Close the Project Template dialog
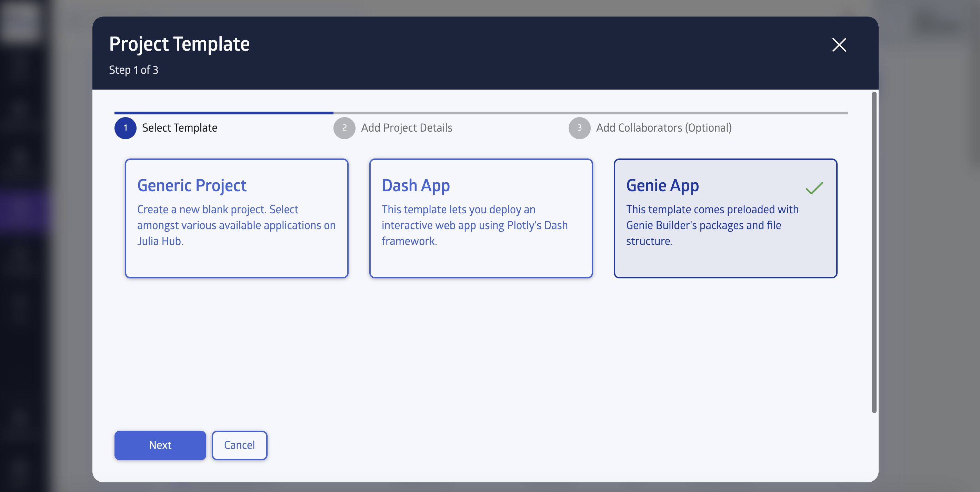 [839, 45]
